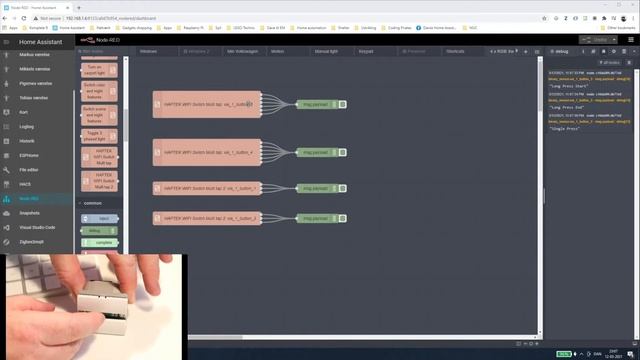This screenshot has width=640, height=360.
Task: Open the debug bug sidebar icon
Action: [603, 51]
